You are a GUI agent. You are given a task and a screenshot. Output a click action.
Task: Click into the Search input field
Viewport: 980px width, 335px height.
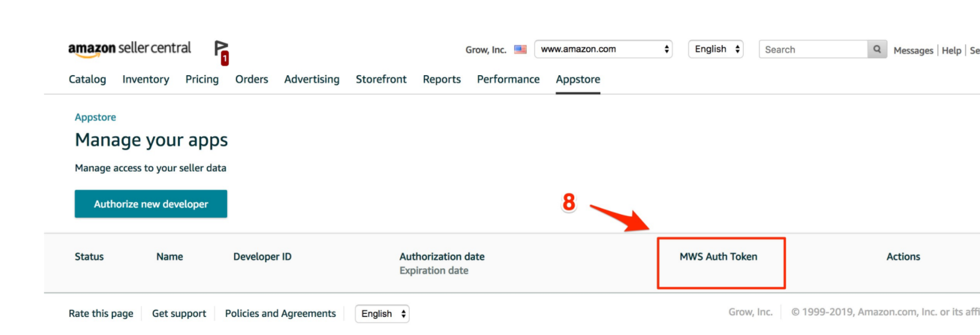coord(813,49)
